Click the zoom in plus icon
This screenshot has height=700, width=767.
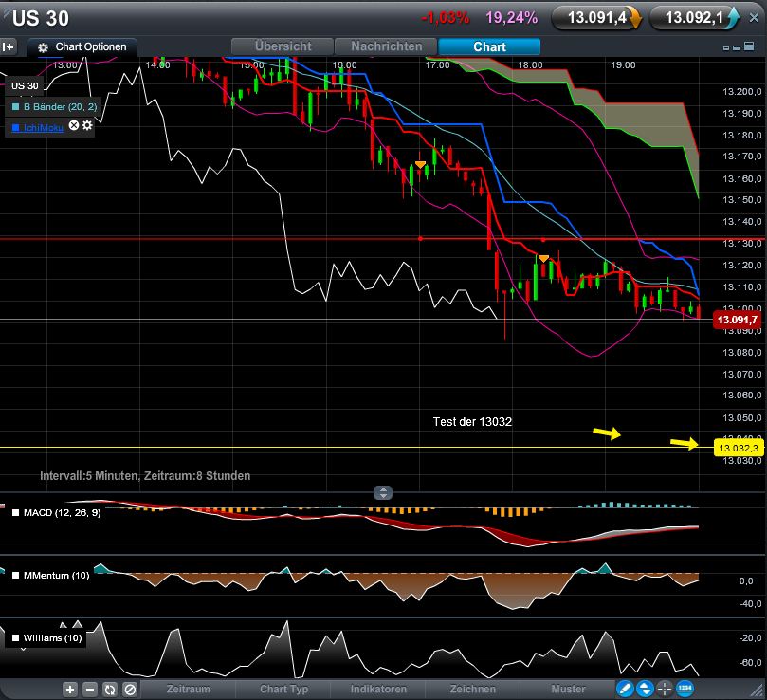point(70,690)
